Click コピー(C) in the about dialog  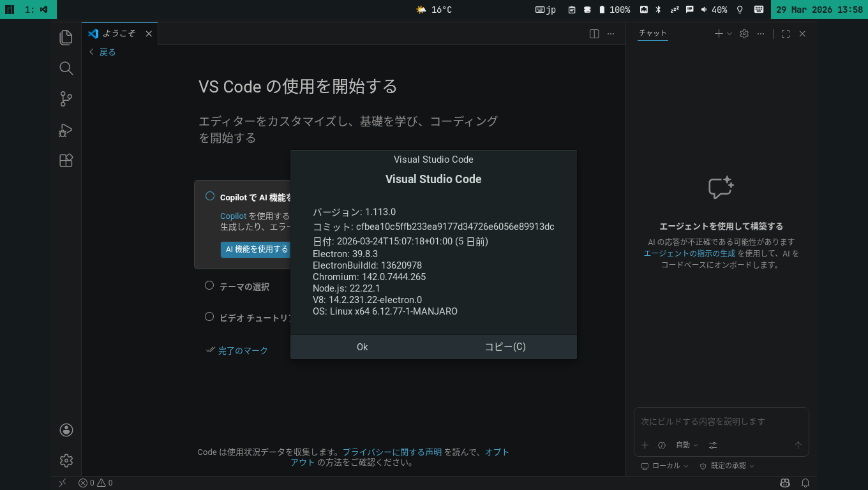(505, 347)
